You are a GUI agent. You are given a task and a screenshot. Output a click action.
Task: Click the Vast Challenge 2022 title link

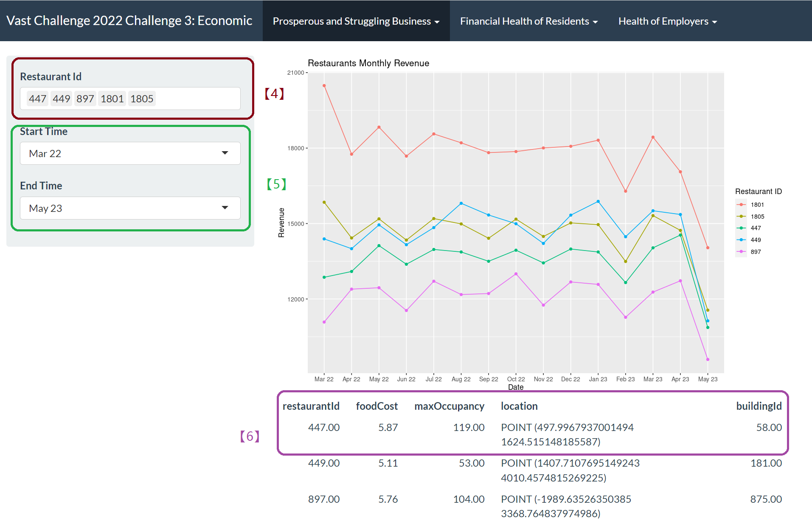129,21
